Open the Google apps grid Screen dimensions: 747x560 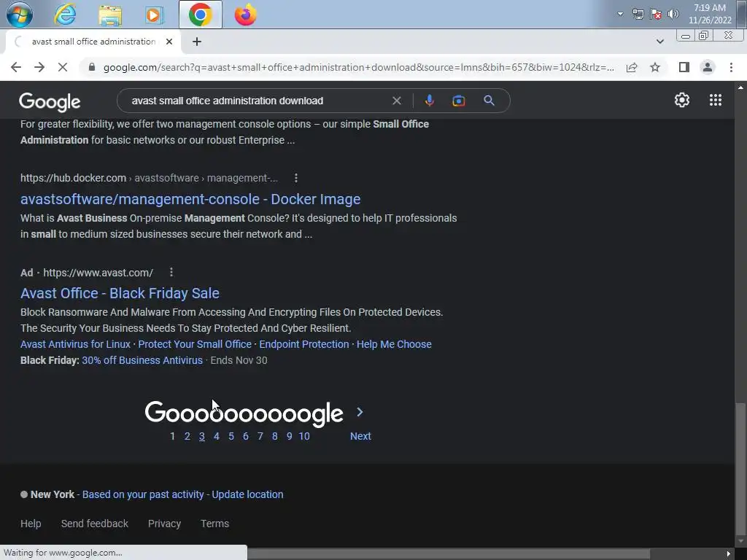click(x=715, y=100)
